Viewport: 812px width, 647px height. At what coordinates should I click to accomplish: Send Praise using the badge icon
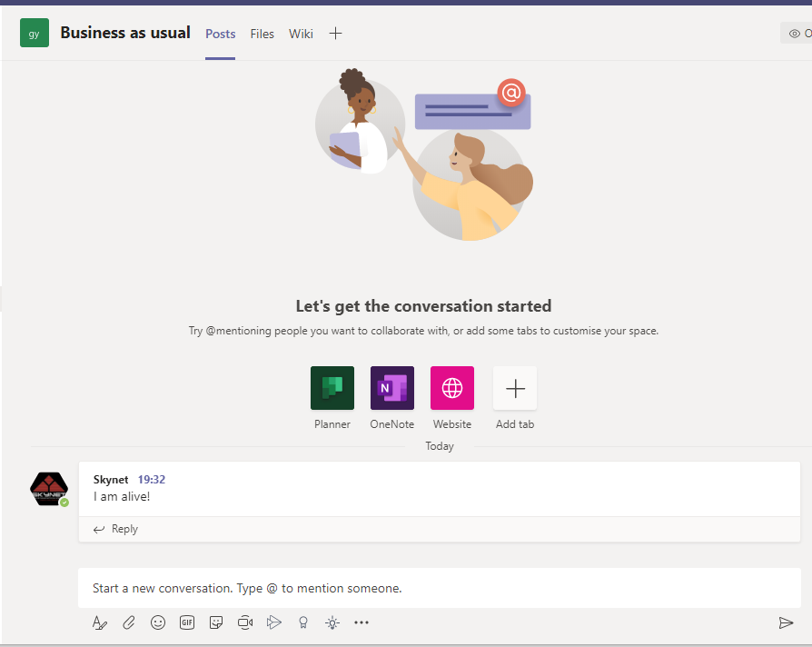[x=303, y=622]
